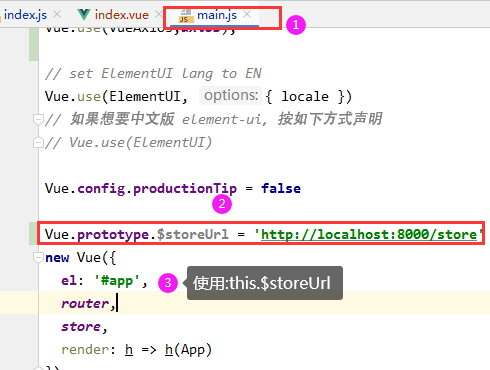490x370 pixels.
Task: Click 'locale' in Vue.use options
Action: pos(305,96)
